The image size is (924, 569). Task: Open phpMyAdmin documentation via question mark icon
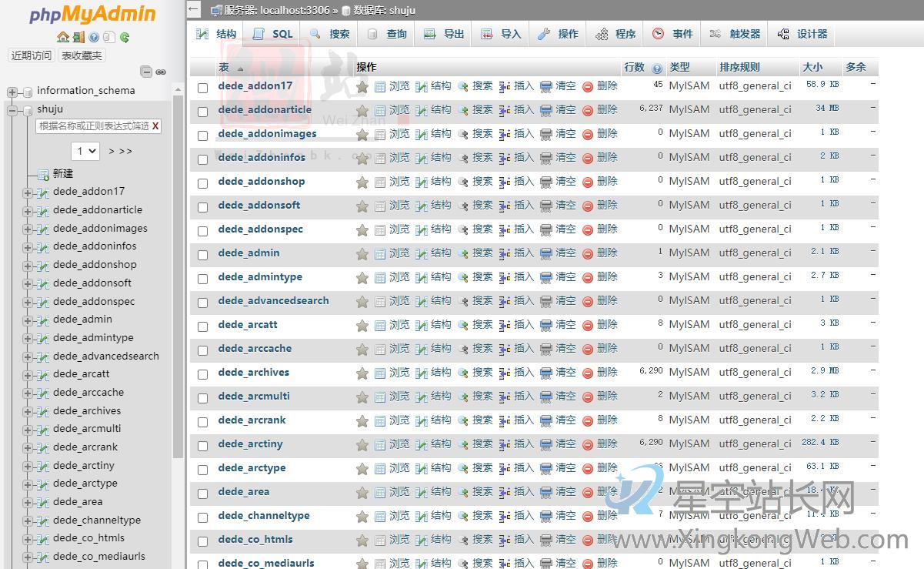tap(94, 37)
